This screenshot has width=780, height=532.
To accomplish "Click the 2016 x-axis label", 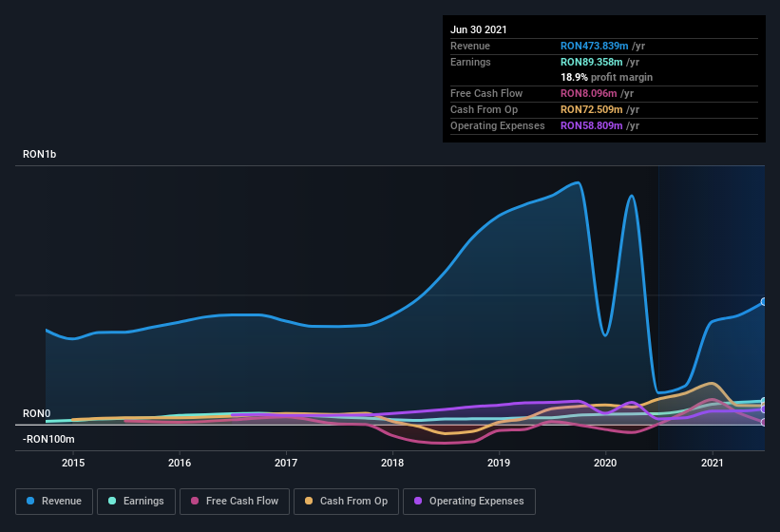I will coord(180,463).
